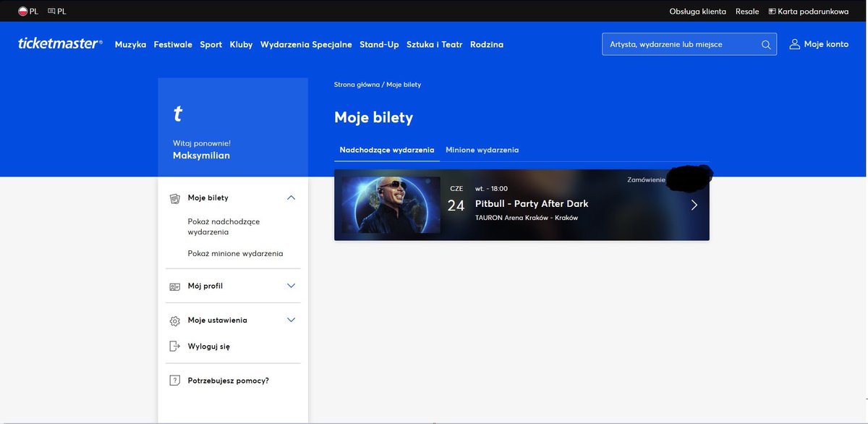Switch to Minione wydarzenia tab
This screenshot has width=868, height=424.
[482, 150]
